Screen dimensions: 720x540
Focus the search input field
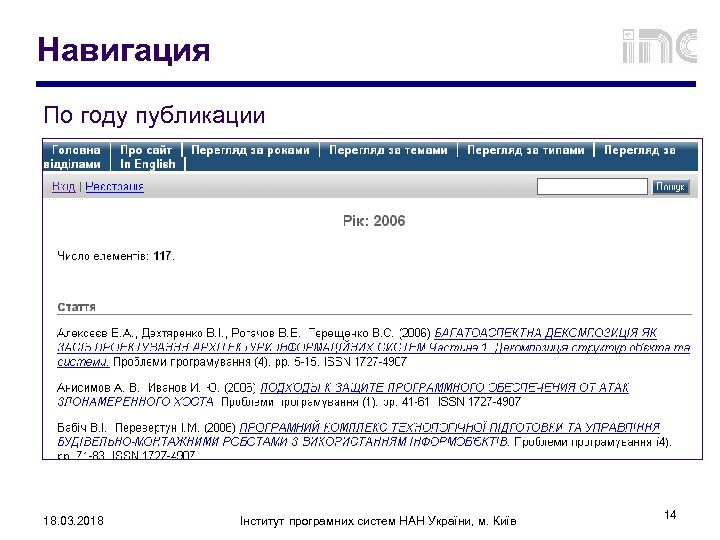(x=592, y=186)
